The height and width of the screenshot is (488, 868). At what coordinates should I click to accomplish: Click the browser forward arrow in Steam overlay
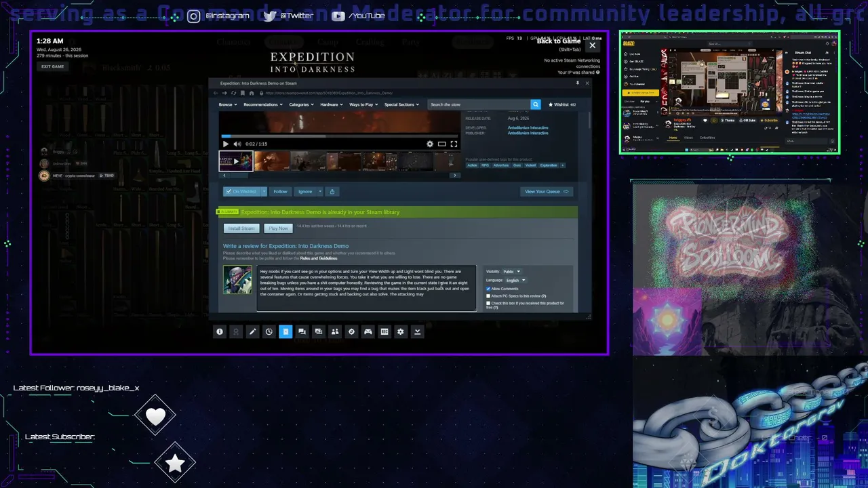(x=224, y=93)
